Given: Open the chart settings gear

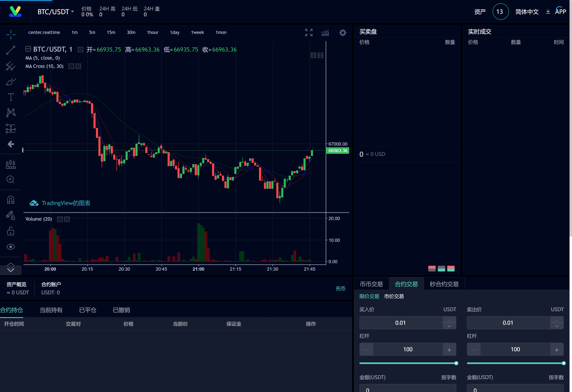Looking at the screenshot, I should click(x=343, y=33).
